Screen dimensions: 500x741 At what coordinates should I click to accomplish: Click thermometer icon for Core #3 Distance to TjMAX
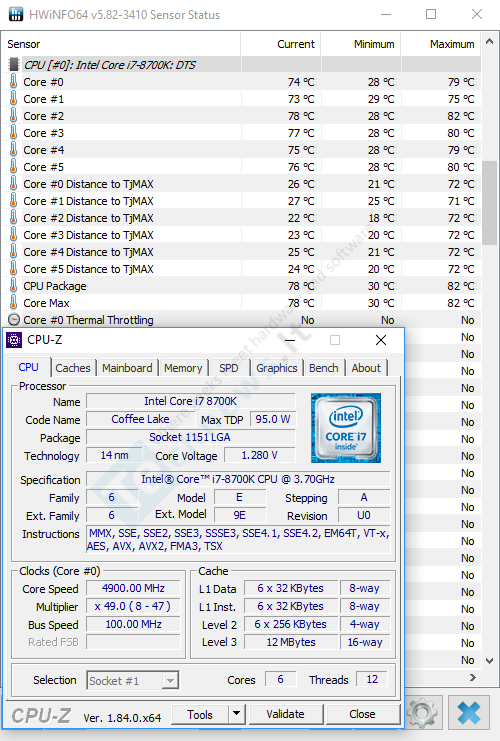click(14, 235)
